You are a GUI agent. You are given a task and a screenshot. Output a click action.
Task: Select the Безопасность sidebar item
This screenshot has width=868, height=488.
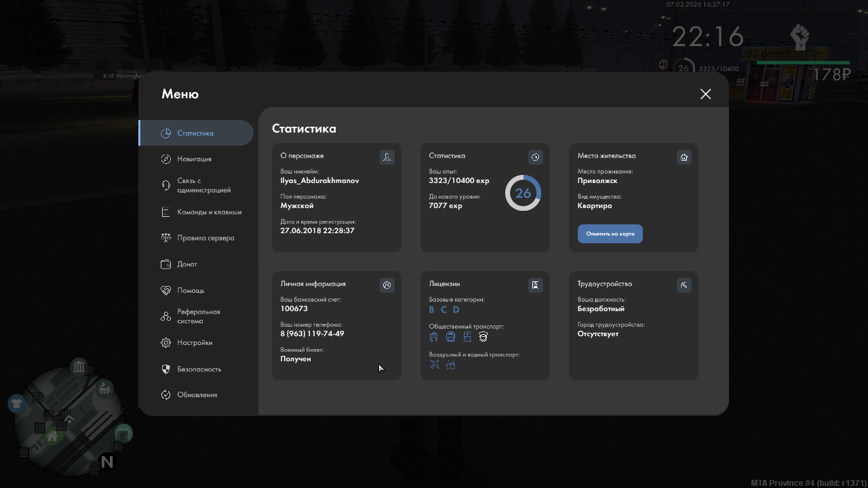(x=199, y=369)
